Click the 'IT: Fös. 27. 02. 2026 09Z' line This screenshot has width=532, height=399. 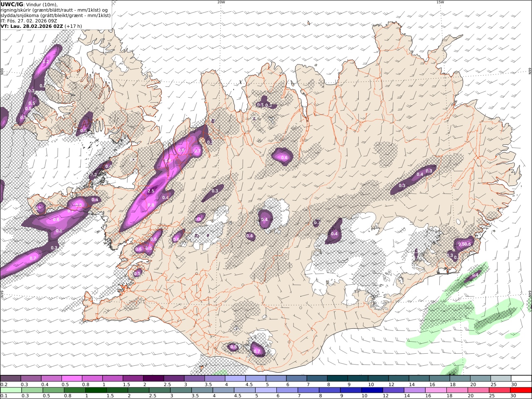(29, 21)
